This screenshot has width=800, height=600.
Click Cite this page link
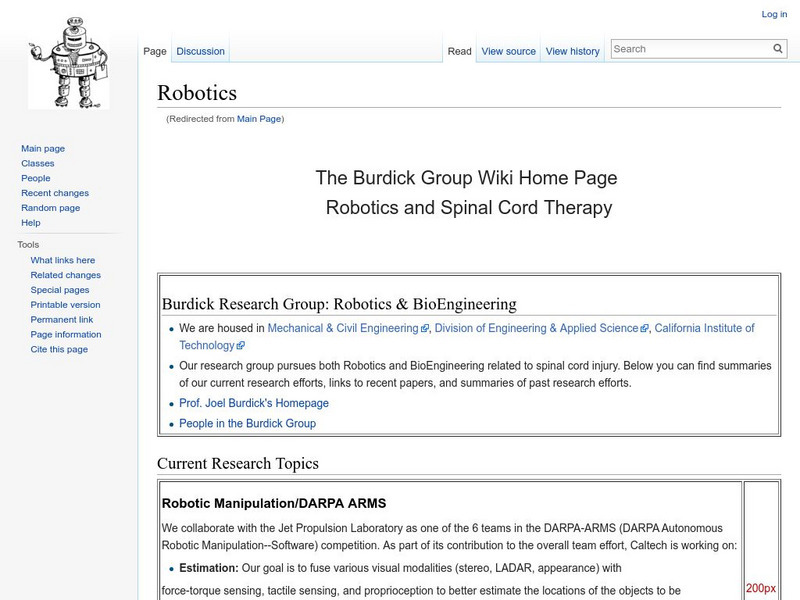tap(59, 350)
